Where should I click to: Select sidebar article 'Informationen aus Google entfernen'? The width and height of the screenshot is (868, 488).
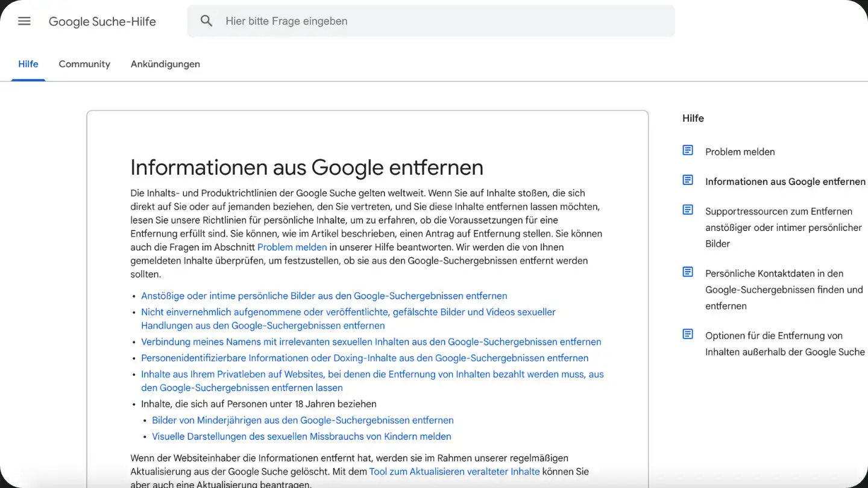tap(785, 181)
